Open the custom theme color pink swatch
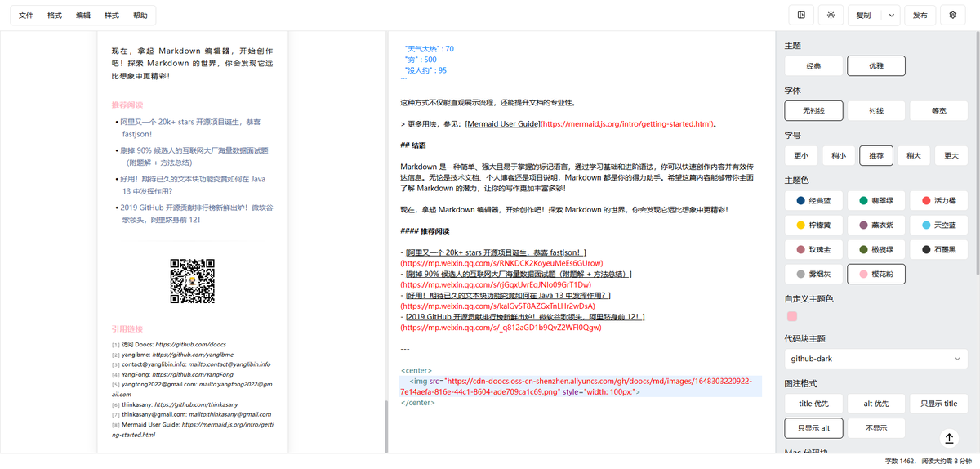 (x=791, y=316)
